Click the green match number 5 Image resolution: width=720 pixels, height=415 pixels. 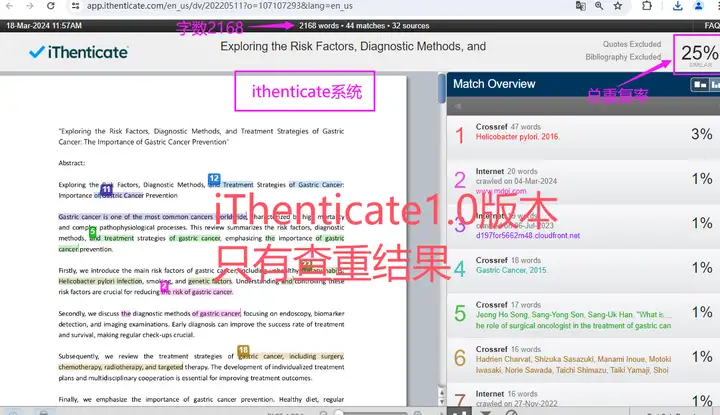(460, 314)
